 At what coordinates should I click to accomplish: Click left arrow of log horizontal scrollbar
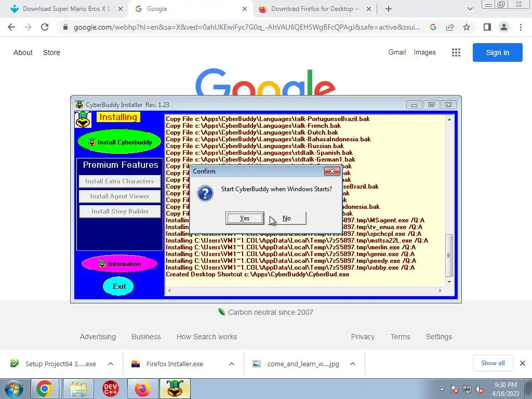pyautogui.click(x=169, y=290)
